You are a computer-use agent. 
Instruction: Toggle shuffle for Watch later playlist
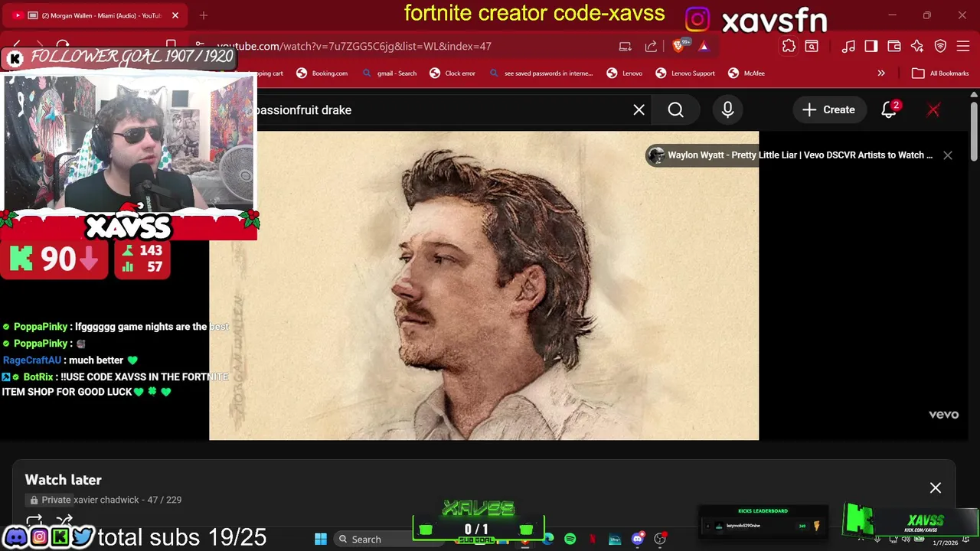64,521
